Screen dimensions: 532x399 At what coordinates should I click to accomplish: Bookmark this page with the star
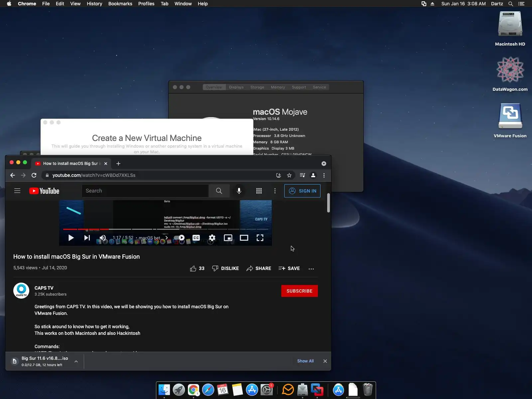[x=289, y=175]
